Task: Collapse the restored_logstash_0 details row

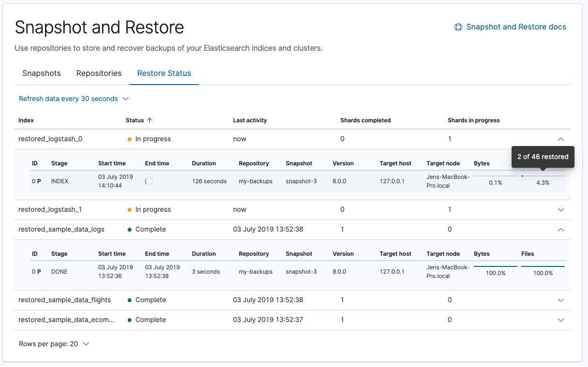Action: coord(560,139)
